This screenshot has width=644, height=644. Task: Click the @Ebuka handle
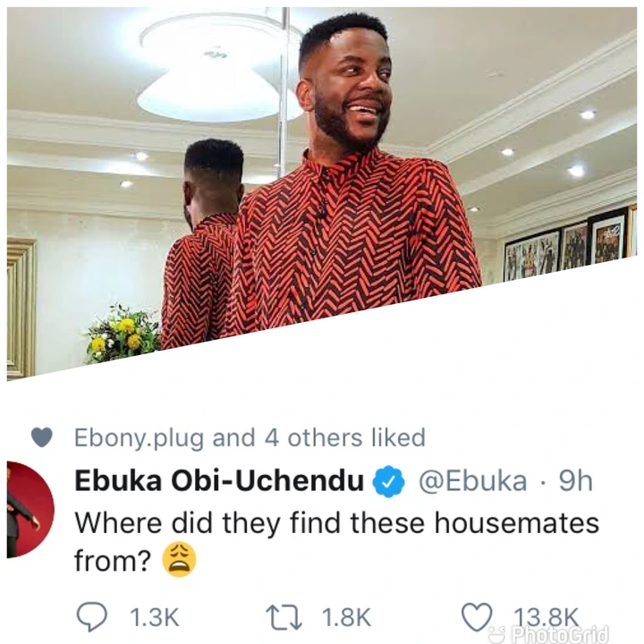472,481
